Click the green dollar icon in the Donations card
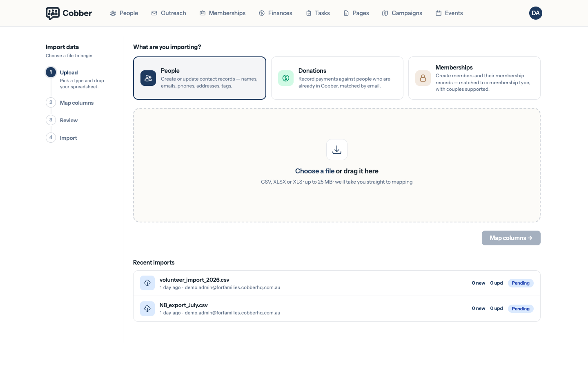The width and height of the screenshot is (588, 368). pyautogui.click(x=286, y=78)
